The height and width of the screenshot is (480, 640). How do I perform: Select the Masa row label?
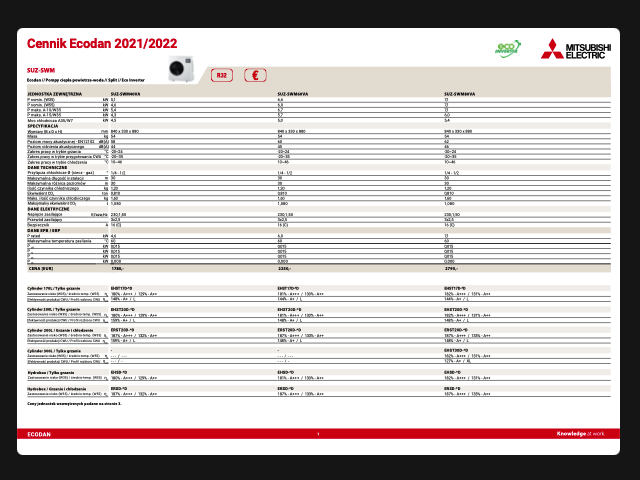(32, 136)
